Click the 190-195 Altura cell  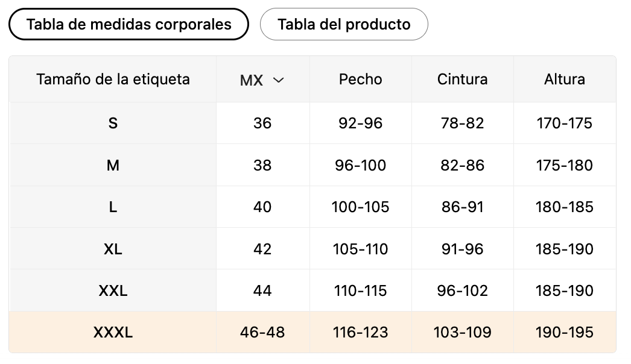point(564,332)
